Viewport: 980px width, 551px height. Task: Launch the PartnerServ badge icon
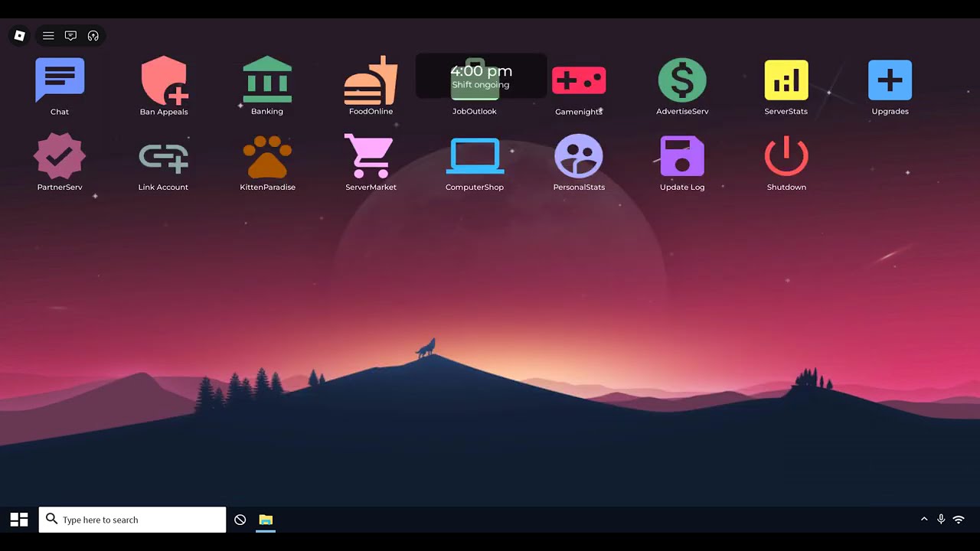pyautogui.click(x=60, y=156)
